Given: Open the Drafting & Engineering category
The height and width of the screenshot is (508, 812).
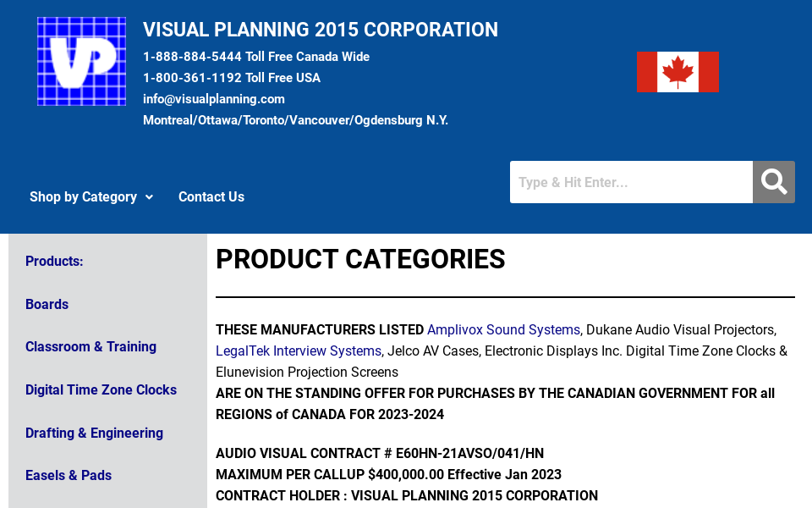Looking at the screenshot, I should [94, 433].
